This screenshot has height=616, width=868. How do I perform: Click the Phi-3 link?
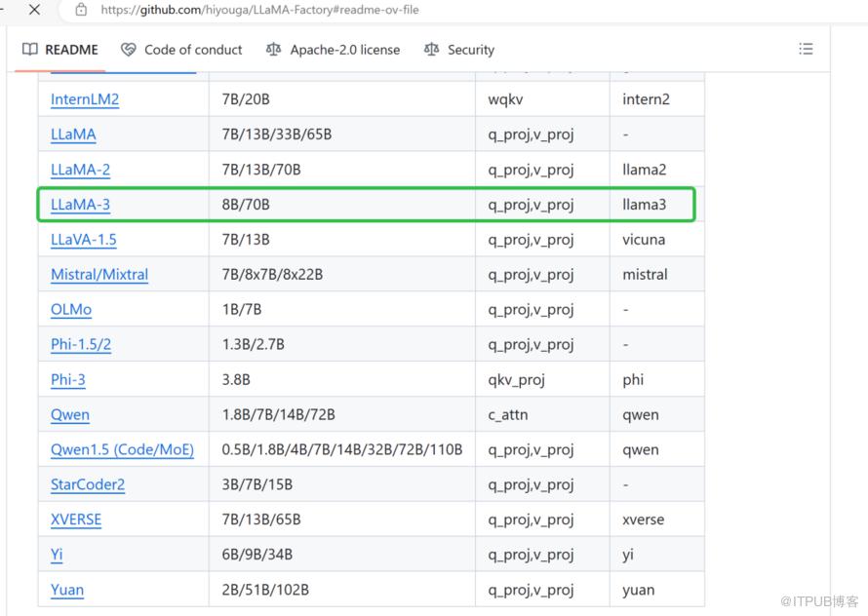68,380
